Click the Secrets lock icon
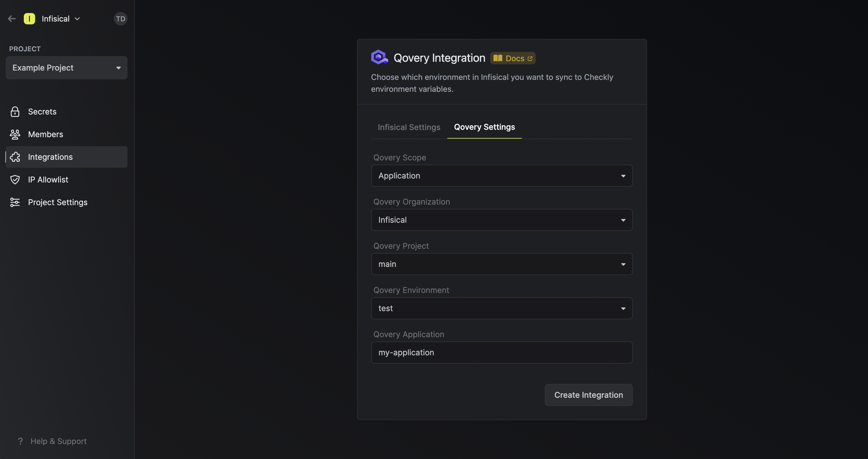 (15, 112)
